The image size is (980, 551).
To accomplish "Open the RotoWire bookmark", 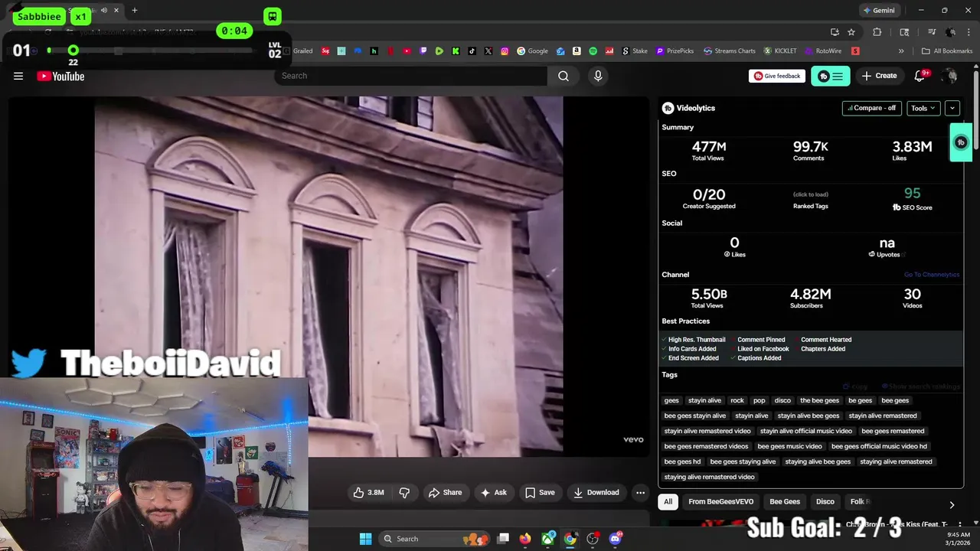I will click(x=823, y=51).
